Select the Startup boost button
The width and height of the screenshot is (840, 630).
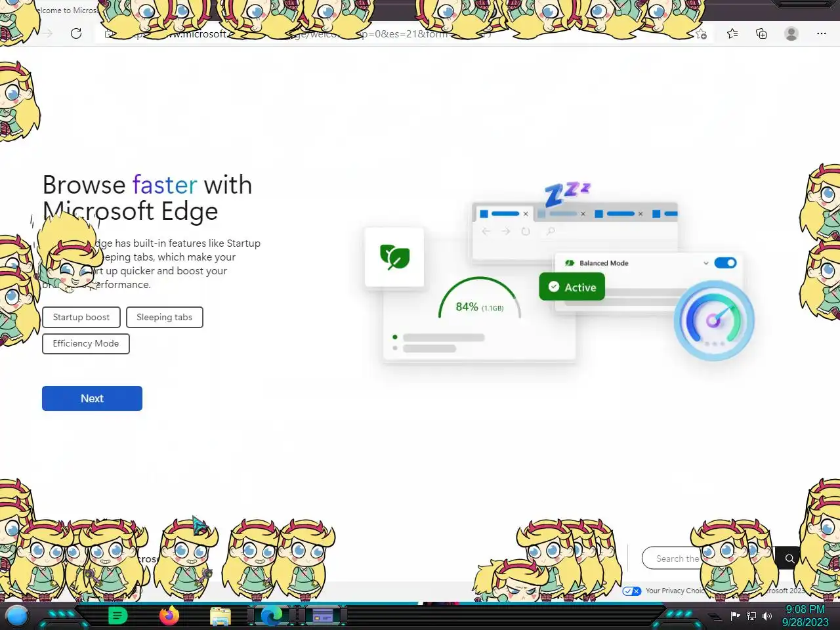pos(81,317)
